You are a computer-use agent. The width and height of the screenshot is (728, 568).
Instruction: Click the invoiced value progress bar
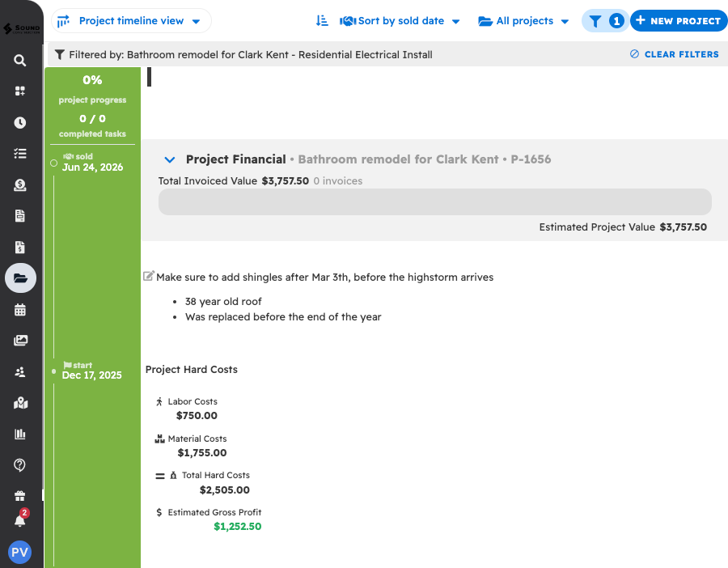pyautogui.click(x=434, y=202)
